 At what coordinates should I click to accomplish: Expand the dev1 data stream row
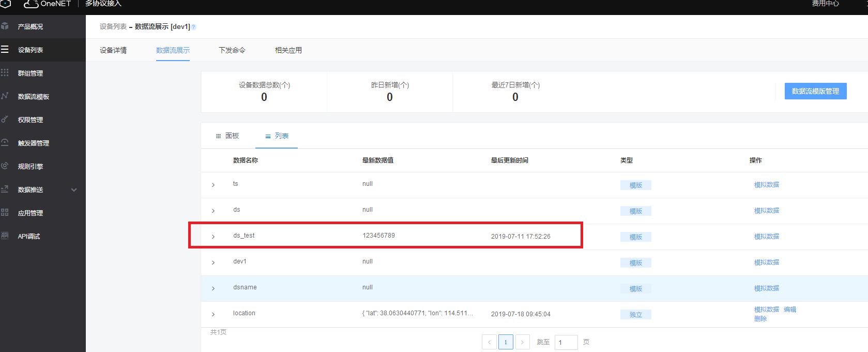tap(213, 262)
